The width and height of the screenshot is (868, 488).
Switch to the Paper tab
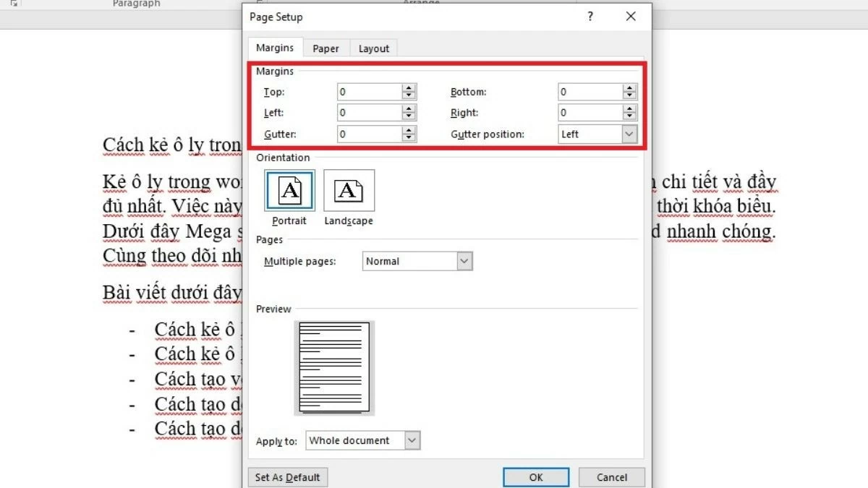(x=326, y=48)
